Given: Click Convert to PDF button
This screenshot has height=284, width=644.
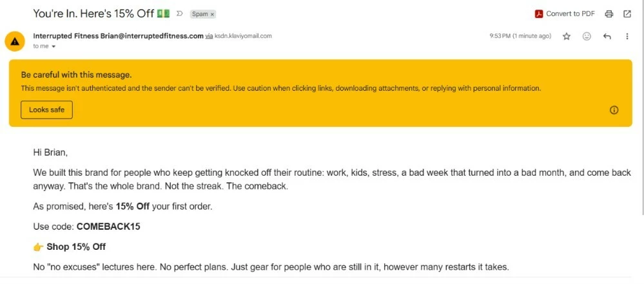Looking at the screenshot, I should pyautogui.click(x=565, y=14).
